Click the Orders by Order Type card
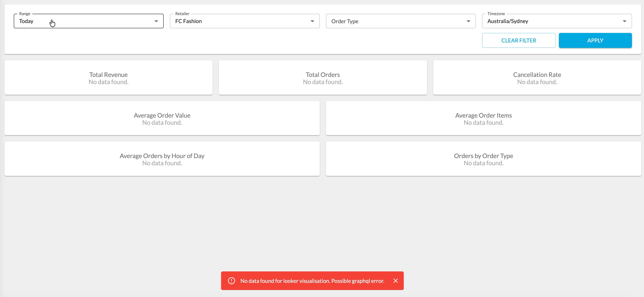This screenshot has height=297, width=644. (x=483, y=159)
